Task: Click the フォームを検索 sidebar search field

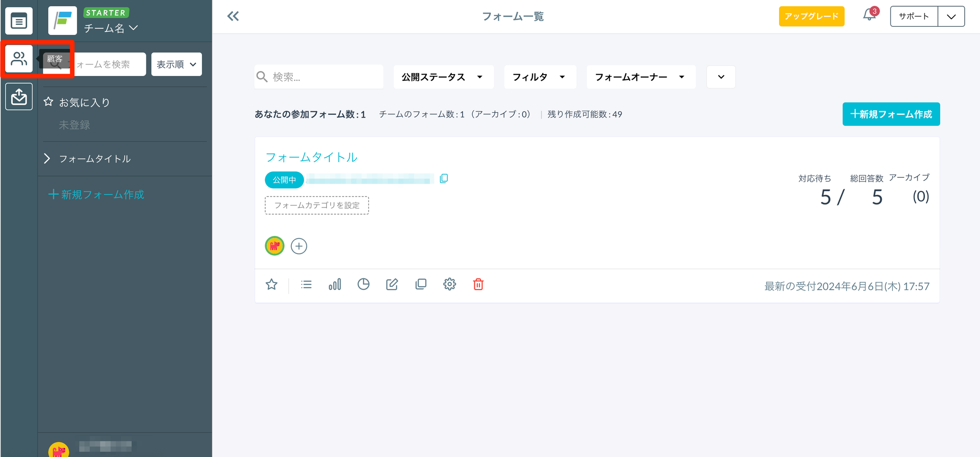Action: pos(95,64)
